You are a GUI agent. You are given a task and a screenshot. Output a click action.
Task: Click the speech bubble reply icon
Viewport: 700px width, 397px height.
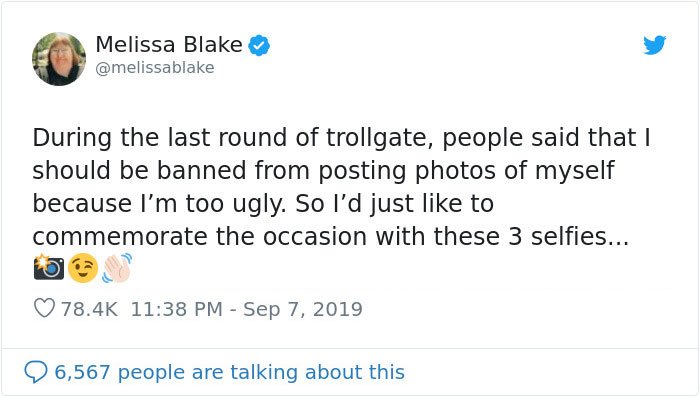click(36, 372)
